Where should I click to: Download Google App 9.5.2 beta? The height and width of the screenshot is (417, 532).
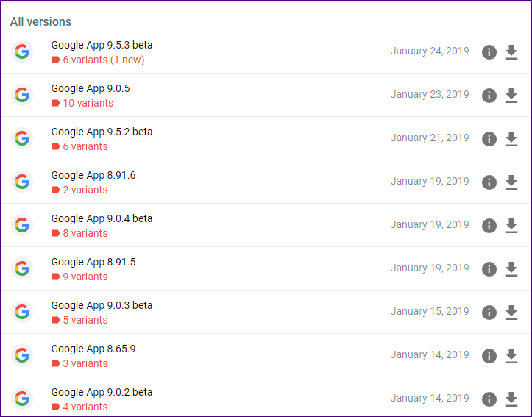[511, 139]
